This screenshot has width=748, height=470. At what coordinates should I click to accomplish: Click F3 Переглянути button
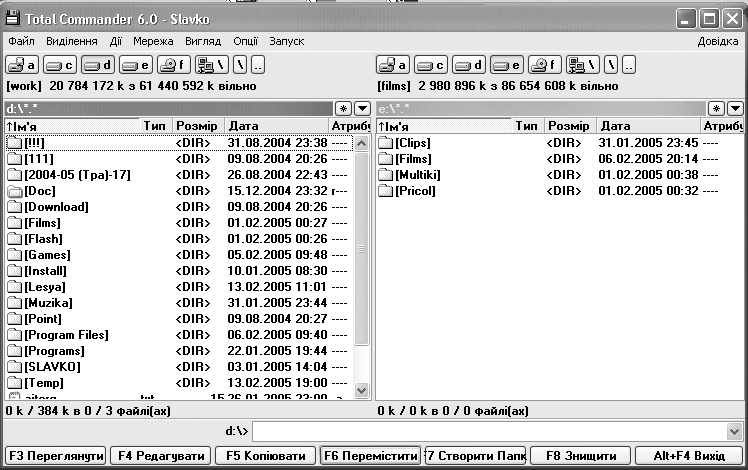click(x=56, y=456)
